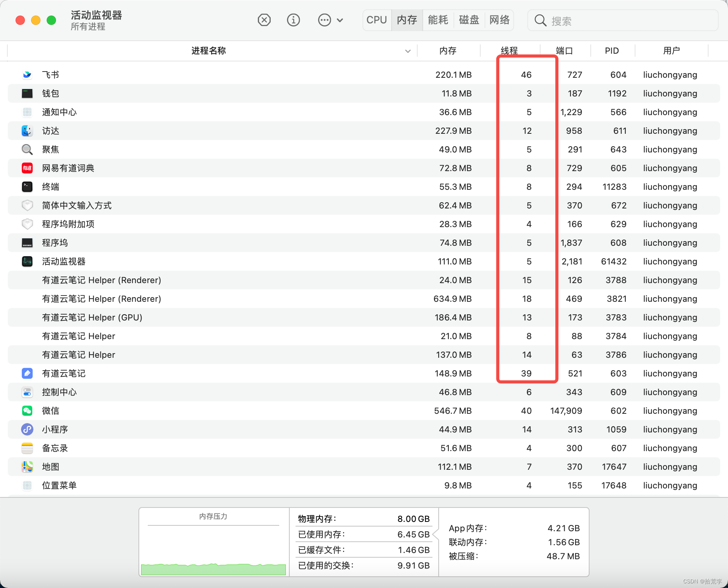Viewport: 728px width, 588px height.
Task: Sort by the 端口 column header
Action: 565,51
